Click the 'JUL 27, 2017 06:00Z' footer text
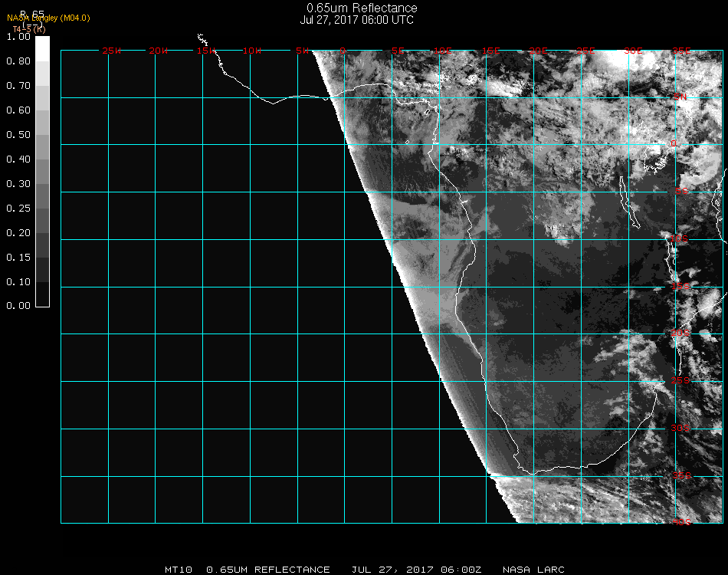 [416, 570]
